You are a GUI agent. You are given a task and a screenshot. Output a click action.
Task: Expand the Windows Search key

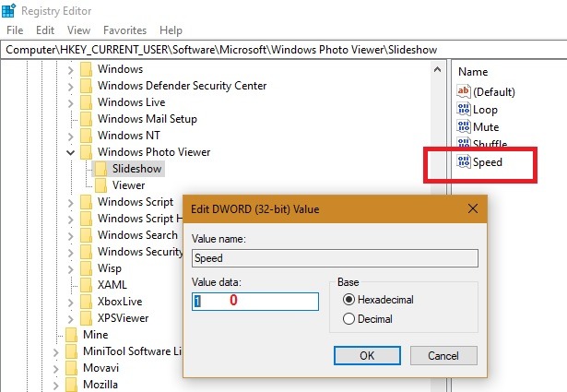click(x=70, y=236)
